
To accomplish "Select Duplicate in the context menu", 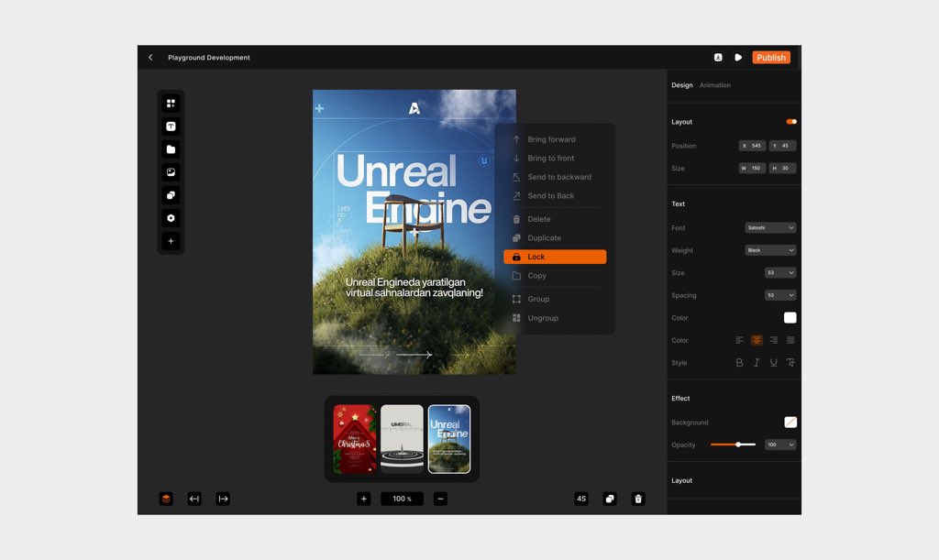I will tap(555, 238).
